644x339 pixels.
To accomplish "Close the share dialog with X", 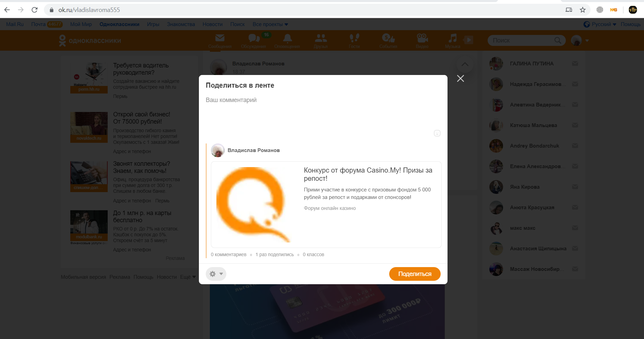I will (x=461, y=78).
